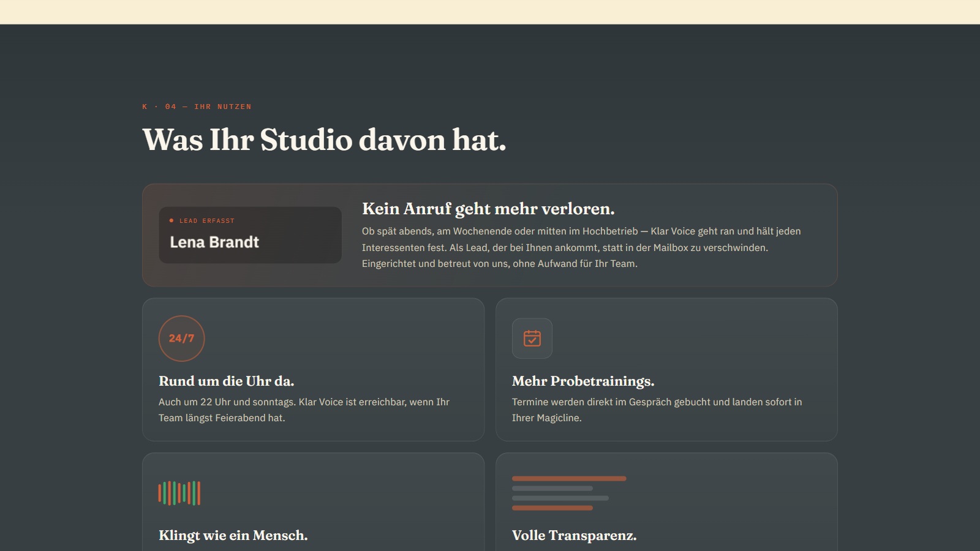Click the orange dot beside Lead erfasst

point(171,220)
